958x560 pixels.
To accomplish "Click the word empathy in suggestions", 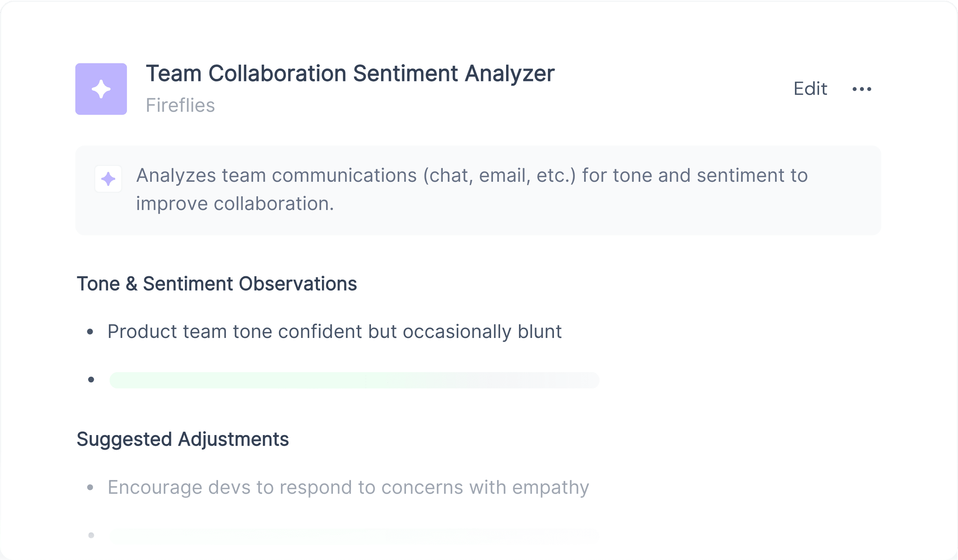I will (551, 487).
